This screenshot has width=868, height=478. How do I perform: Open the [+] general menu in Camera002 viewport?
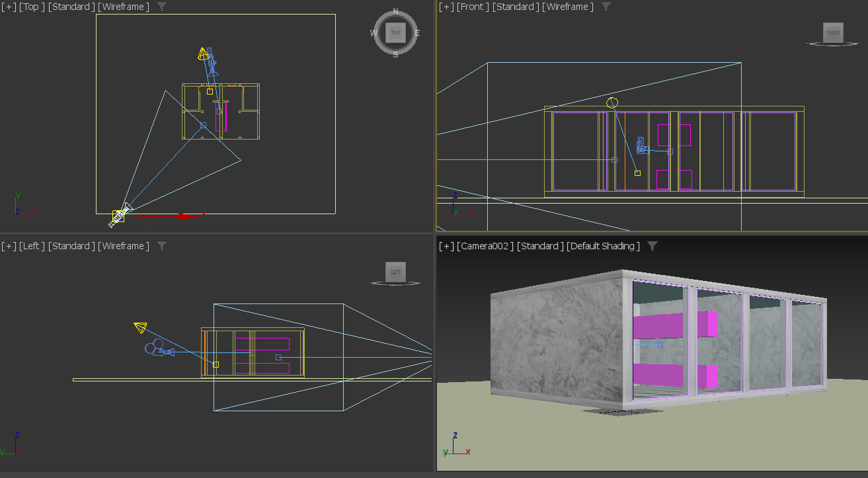(447, 246)
